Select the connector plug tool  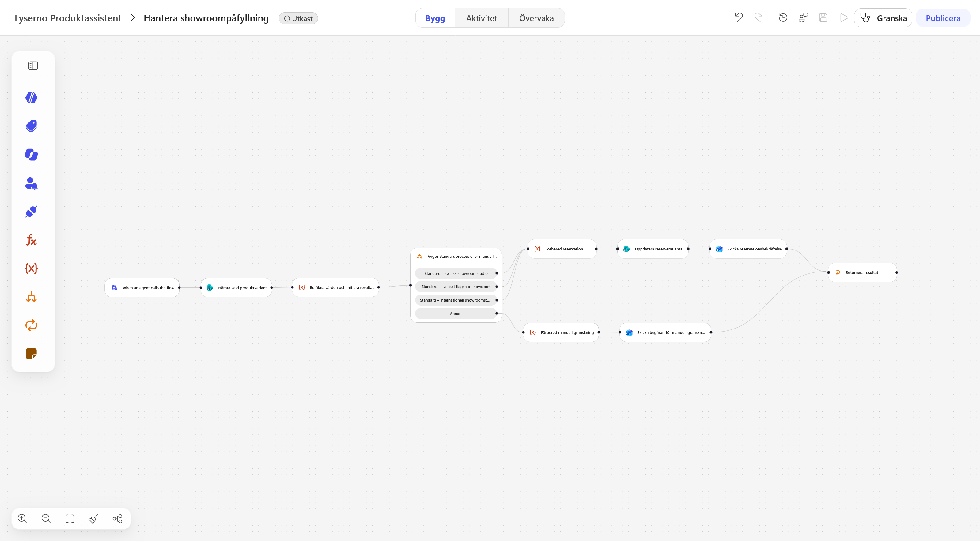(x=31, y=211)
